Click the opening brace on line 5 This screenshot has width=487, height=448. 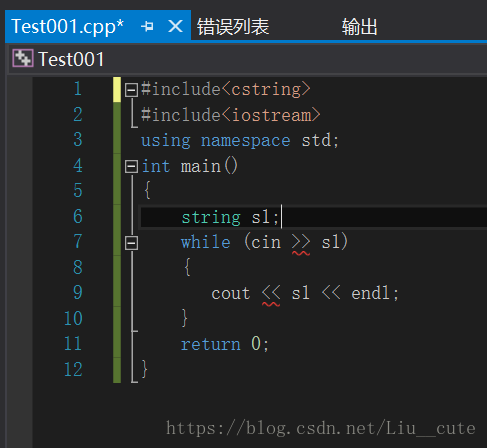pos(147,191)
